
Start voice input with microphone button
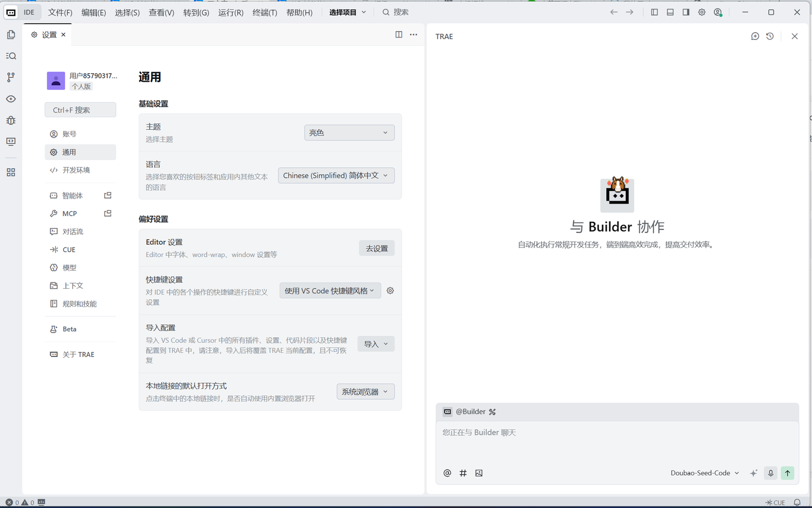click(770, 473)
